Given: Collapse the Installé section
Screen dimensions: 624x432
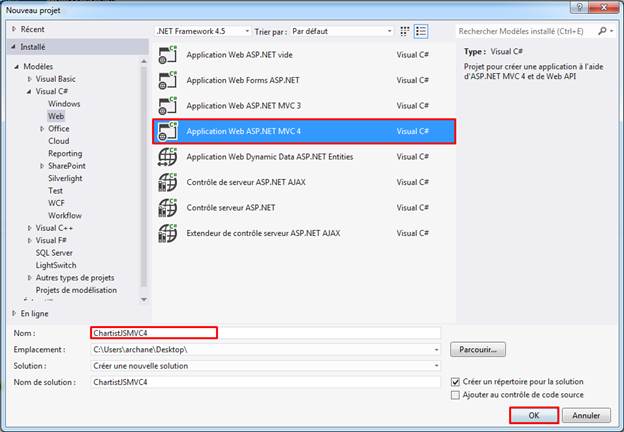Looking at the screenshot, I should pos(14,47).
